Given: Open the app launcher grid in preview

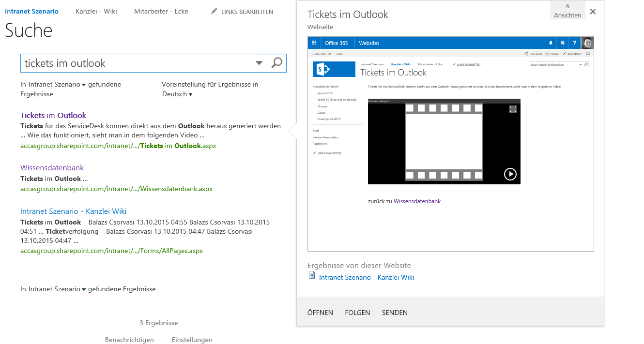Looking at the screenshot, I should [314, 43].
